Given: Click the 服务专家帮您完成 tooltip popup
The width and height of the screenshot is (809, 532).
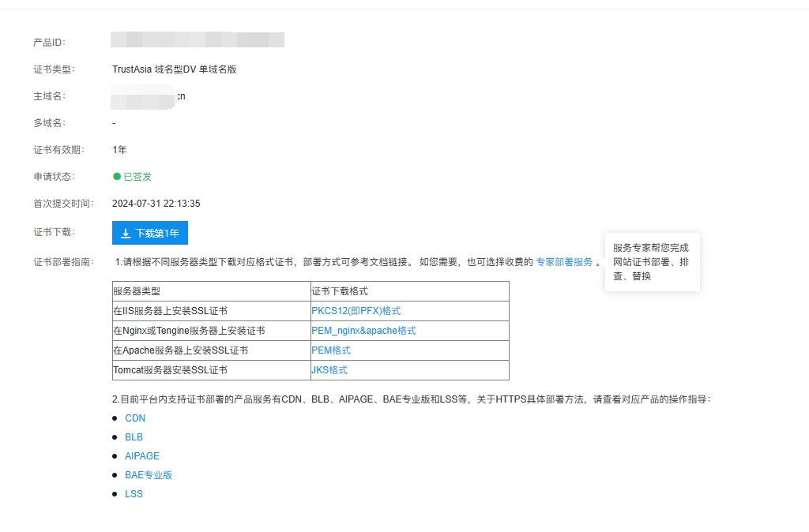Looking at the screenshot, I should tap(652, 262).
